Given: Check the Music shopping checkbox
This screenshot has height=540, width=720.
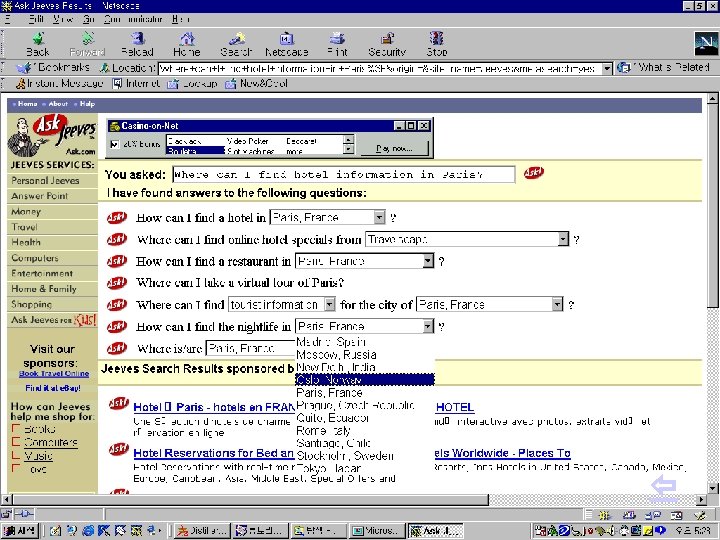Looking at the screenshot, I should click(16, 455).
